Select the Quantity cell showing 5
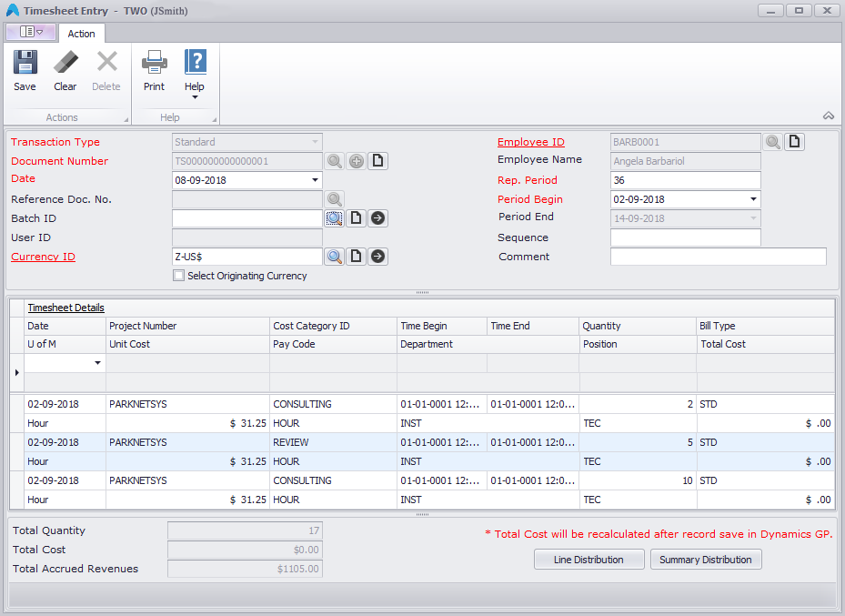The height and width of the screenshot is (616, 845). tap(638, 442)
